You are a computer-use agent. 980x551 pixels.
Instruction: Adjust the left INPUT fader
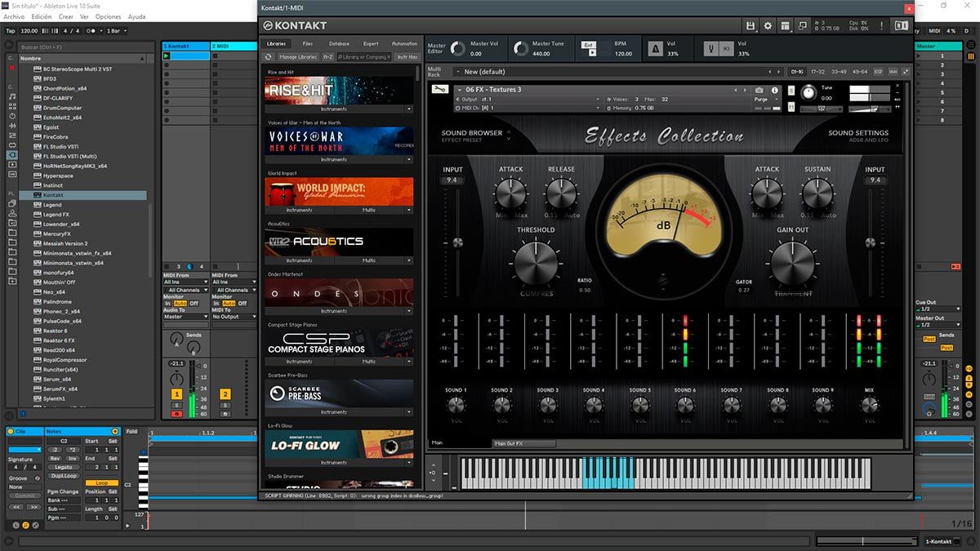[457, 242]
